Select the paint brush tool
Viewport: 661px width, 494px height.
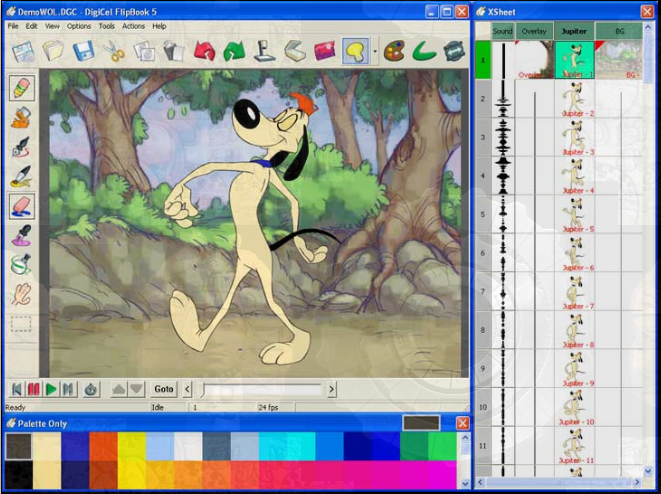point(21,176)
